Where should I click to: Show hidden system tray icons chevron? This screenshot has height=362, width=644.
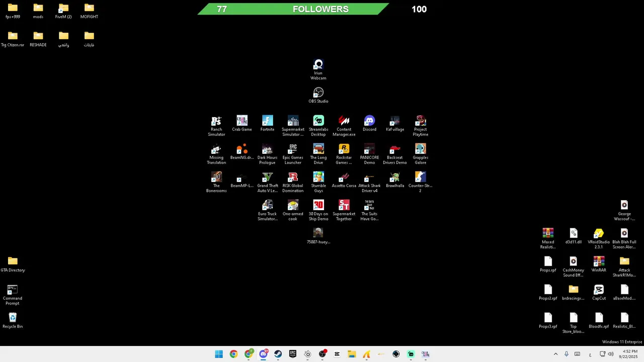555,354
